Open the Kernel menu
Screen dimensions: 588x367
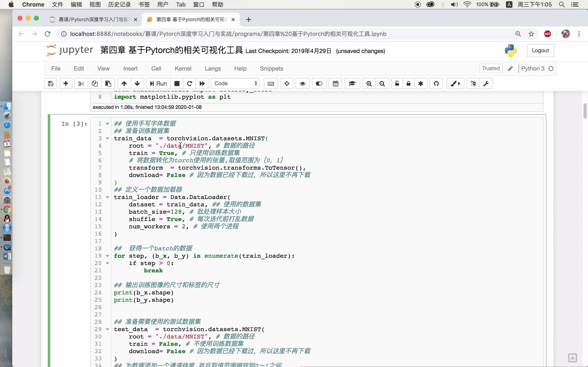click(183, 69)
